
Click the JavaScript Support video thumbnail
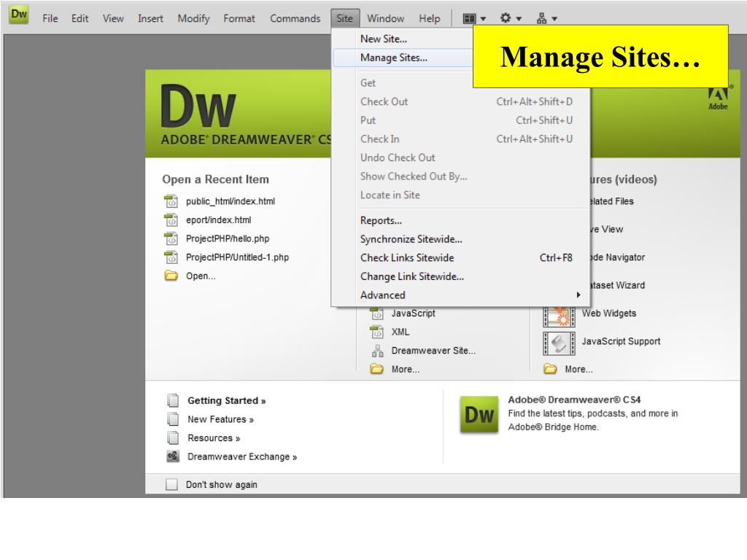tap(559, 343)
